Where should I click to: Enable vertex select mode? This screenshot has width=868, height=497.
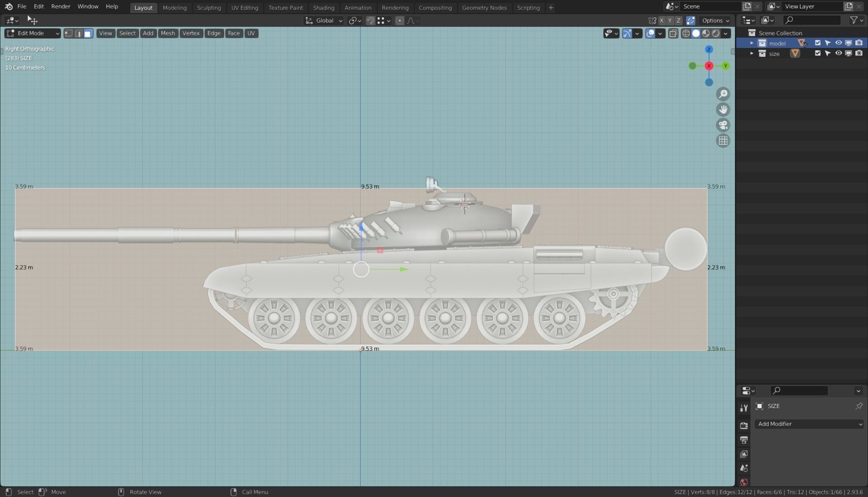tap(69, 33)
